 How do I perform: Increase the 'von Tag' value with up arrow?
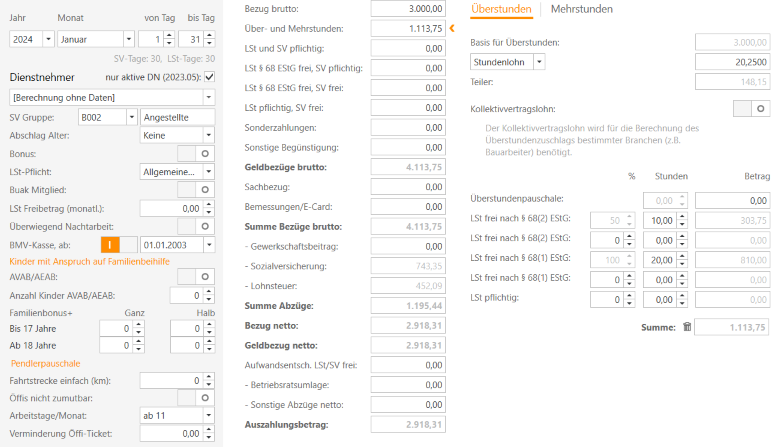pos(167,35)
